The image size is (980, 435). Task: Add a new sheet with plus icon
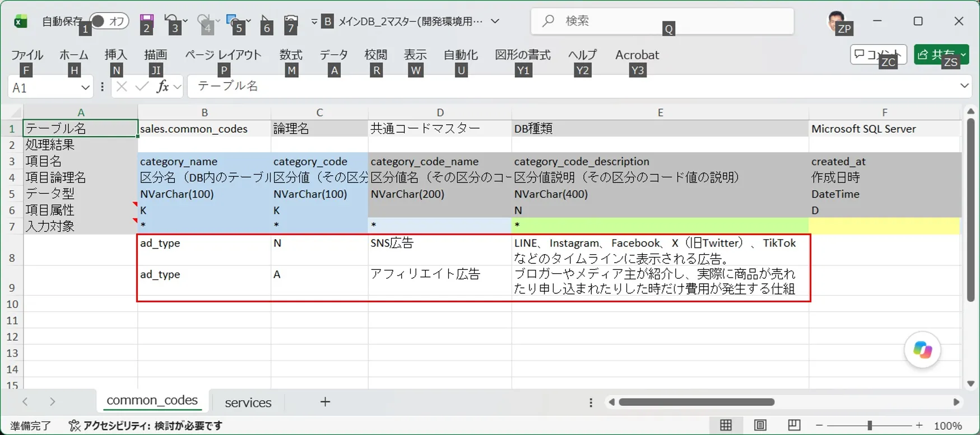pos(325,402)
